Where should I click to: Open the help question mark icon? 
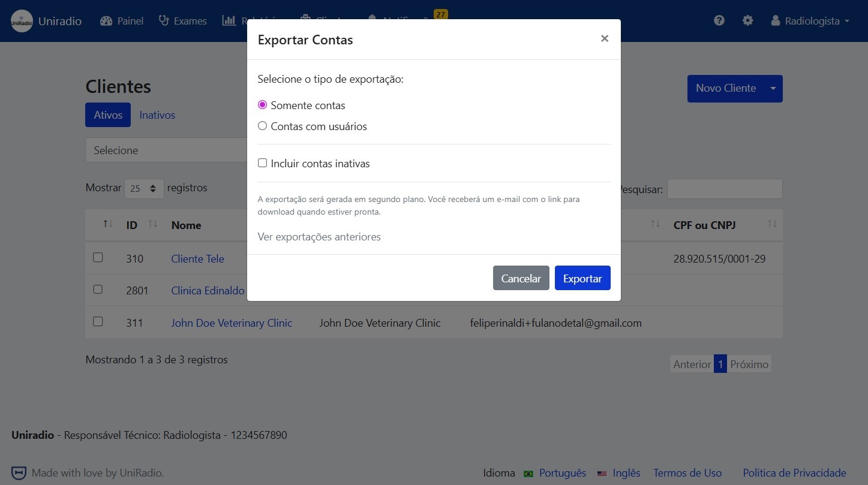(x=719, y=20)
